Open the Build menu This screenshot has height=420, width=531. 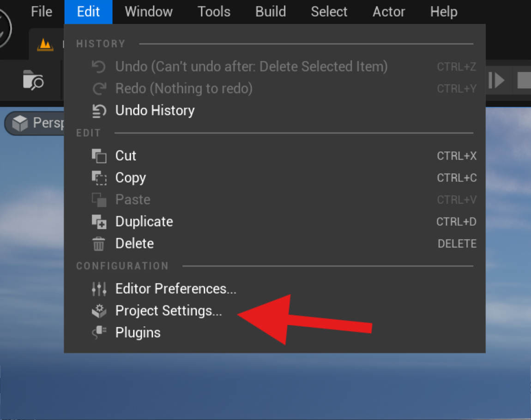pyautogui.click(x=271, y=12)
